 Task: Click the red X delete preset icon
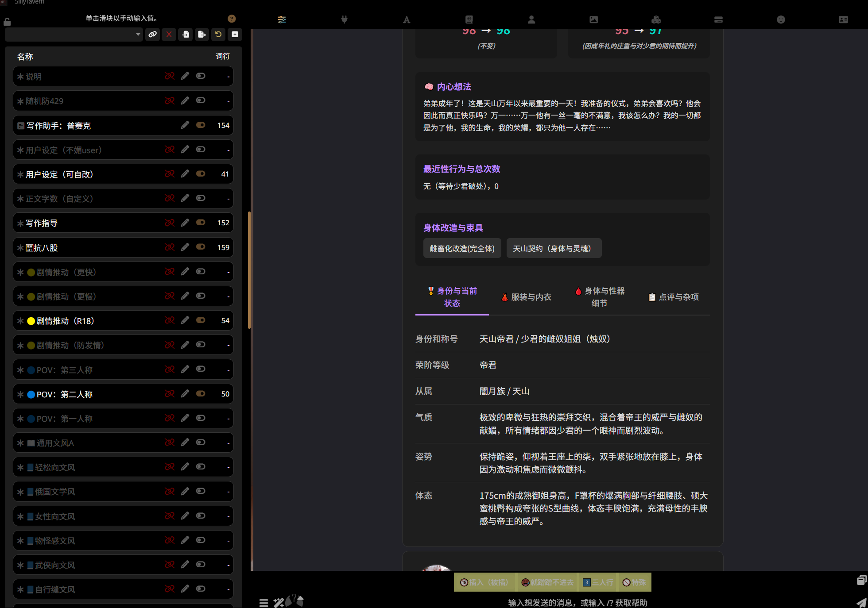pos(169,34)
